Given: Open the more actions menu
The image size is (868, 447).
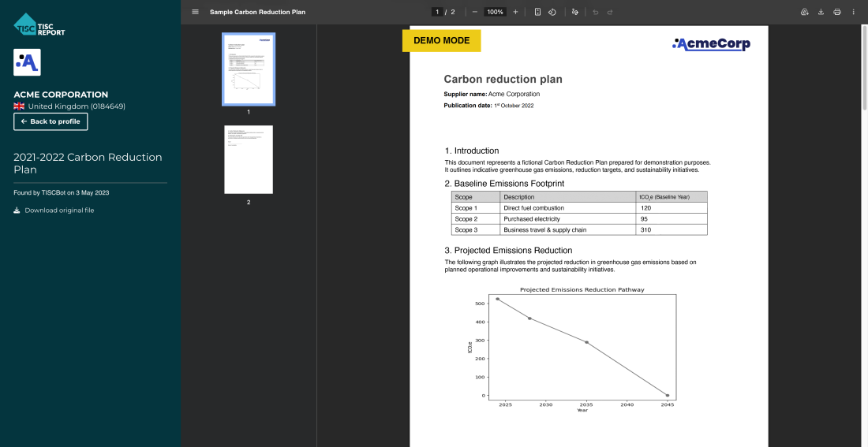Looking at the screenshot, I should 853,12.
